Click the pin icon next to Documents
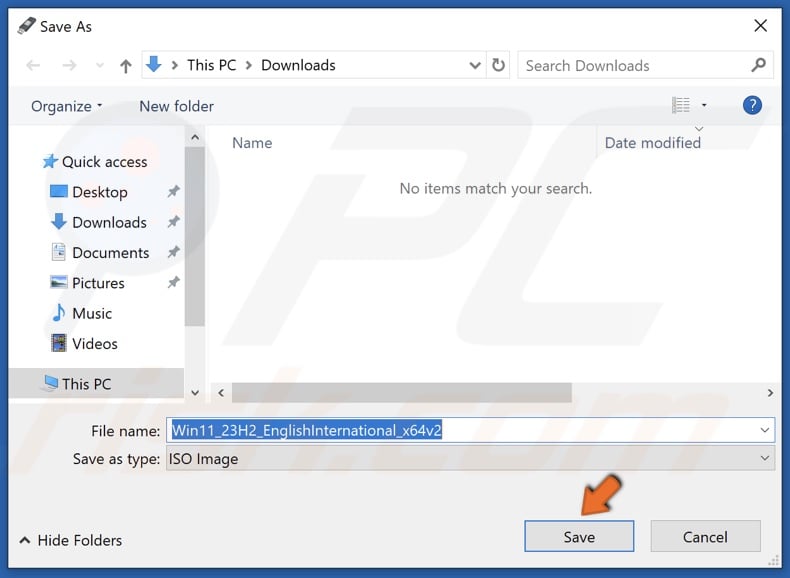The width and height of the screenshot is (790, 578). tap(173, 251)
